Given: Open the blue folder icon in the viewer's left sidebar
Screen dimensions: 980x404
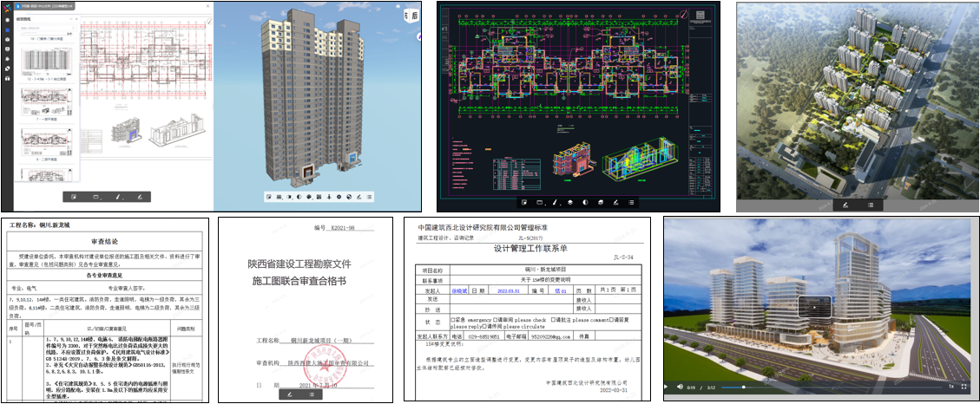Looking at the screenshot, I should [x=8, y=30].
